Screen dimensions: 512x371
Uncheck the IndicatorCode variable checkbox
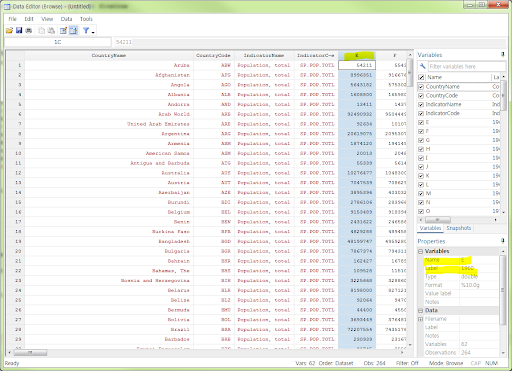[421, 113]
